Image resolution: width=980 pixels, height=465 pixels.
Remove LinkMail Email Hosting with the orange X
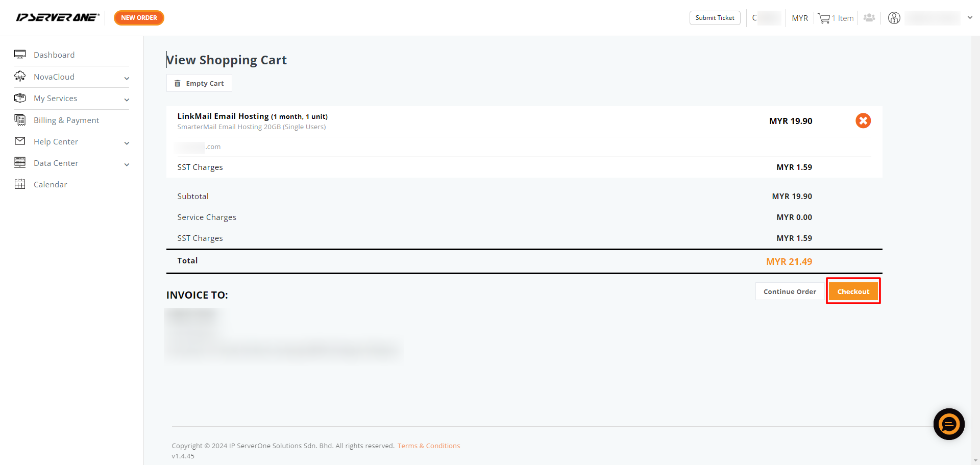click(x=863, y=121)
